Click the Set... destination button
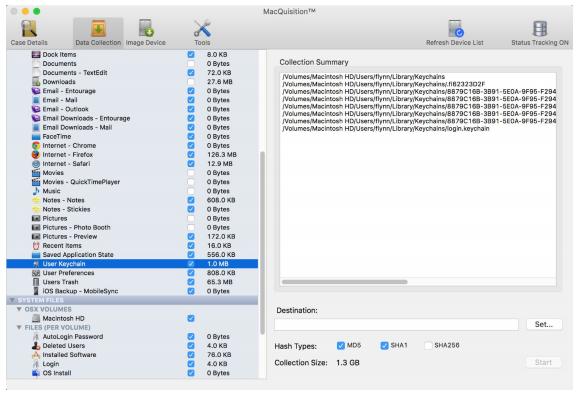 (x=544, y=324)
